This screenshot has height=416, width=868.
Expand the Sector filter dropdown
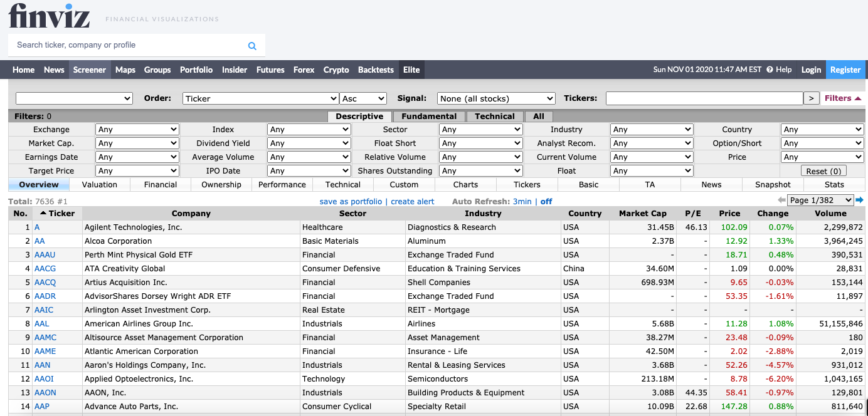pyautogui.click(x=480, y=130)
